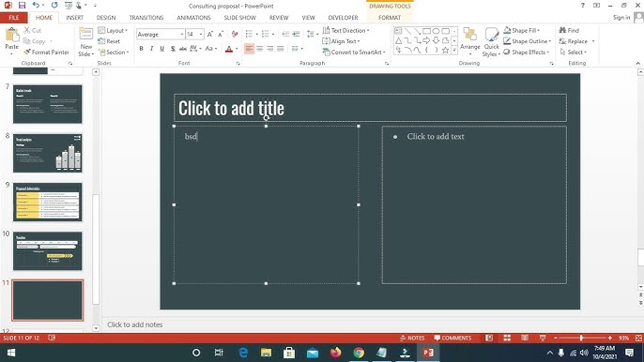Click the Text Shadow icon
The width and height of the screenshot is (644, 362).
click(x=173, y=49)
